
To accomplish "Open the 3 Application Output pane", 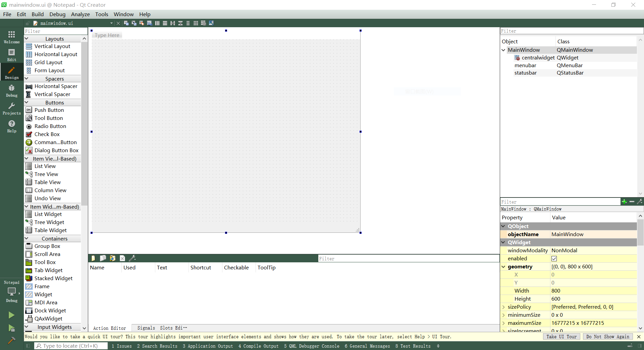I will click(208, 346).
